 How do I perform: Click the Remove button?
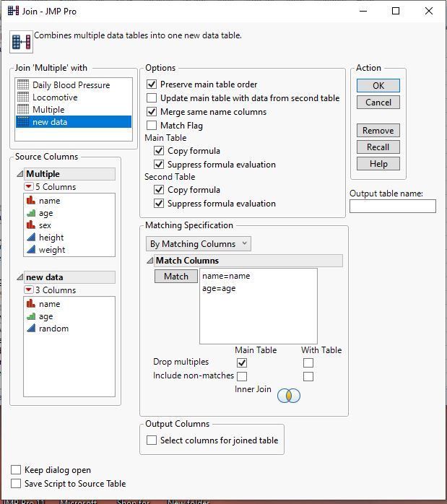[x=378, y=130]
